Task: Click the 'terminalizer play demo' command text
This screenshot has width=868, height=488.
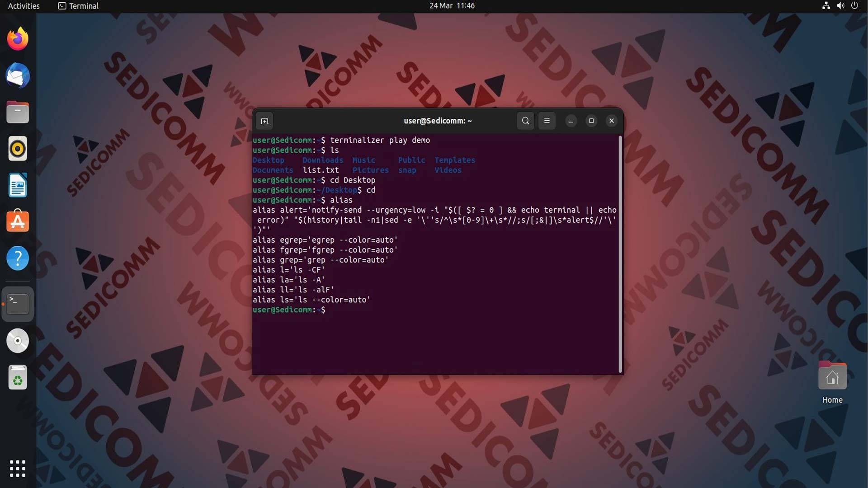Action: pyautogui.click(x=380, y=140)
